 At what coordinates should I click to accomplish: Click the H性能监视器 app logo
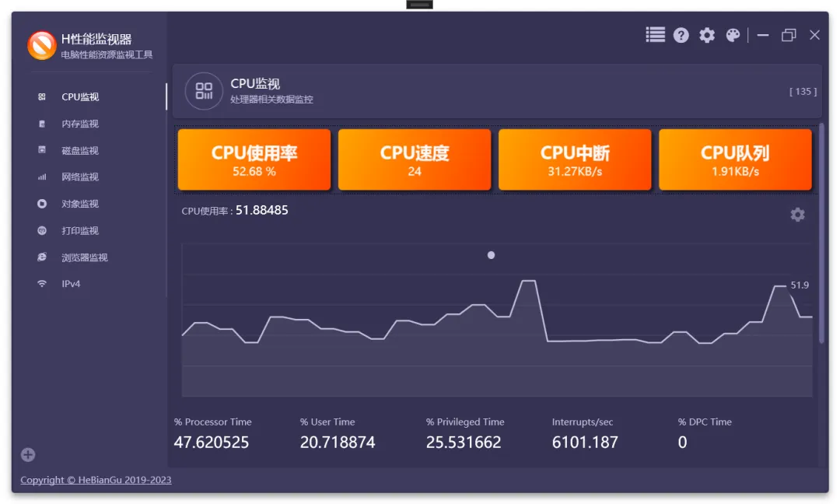(41, 45)
